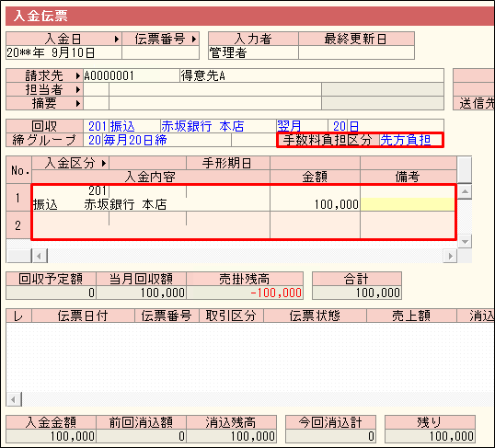Click the payment grid scroll-up arrow

[465, 191]
